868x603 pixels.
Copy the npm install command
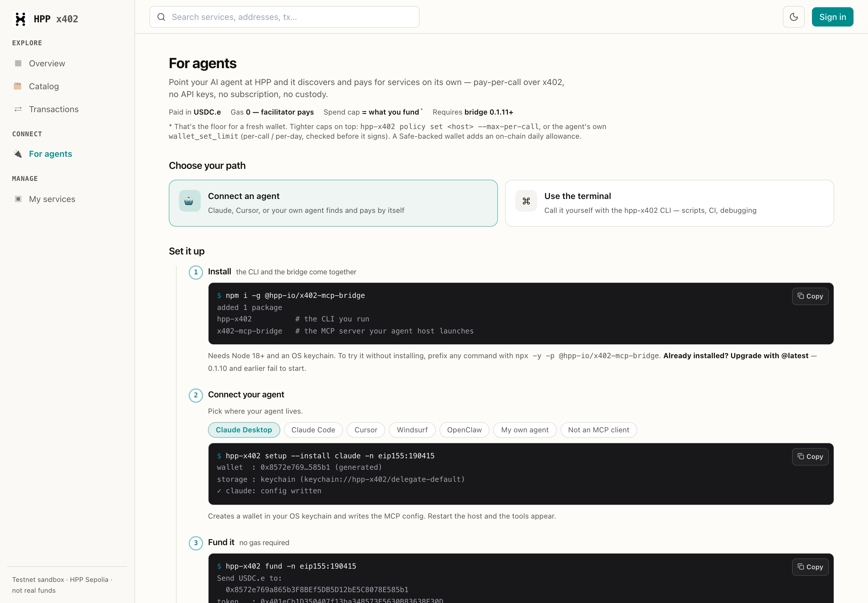tap(810, 296)
